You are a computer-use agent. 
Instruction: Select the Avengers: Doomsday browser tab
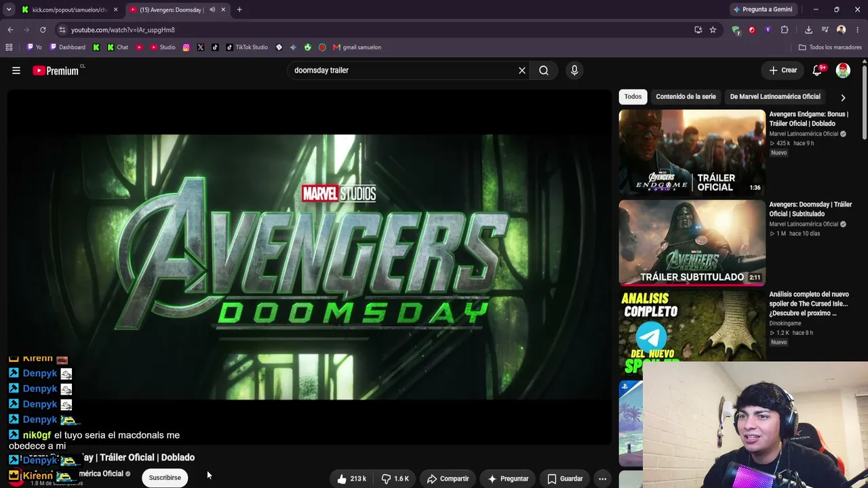(x=178, y=9)
